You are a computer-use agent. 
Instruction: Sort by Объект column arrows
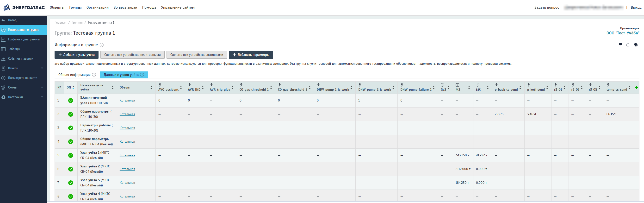tap(151, 88)
